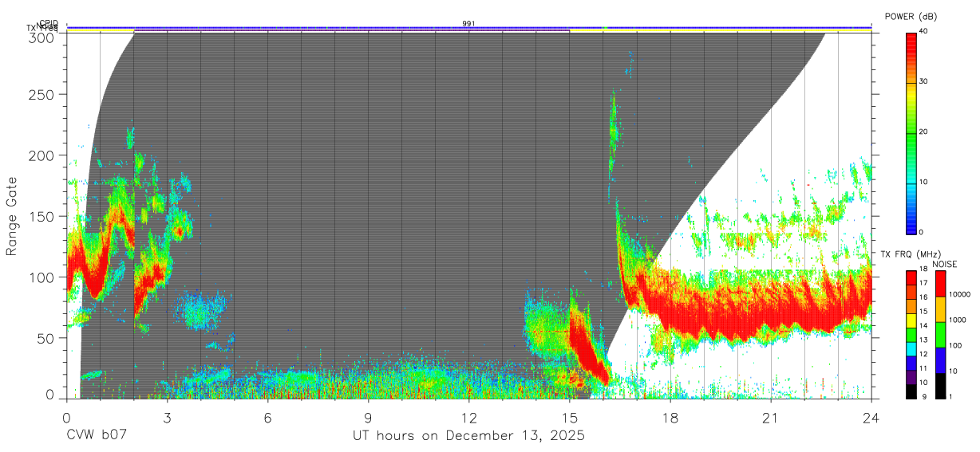Pick the green 13–14 MHz frequency swatch
Image resolution: width=980 pixels, height=452 pixels.
pyautogui.click(x=911, y=334)
